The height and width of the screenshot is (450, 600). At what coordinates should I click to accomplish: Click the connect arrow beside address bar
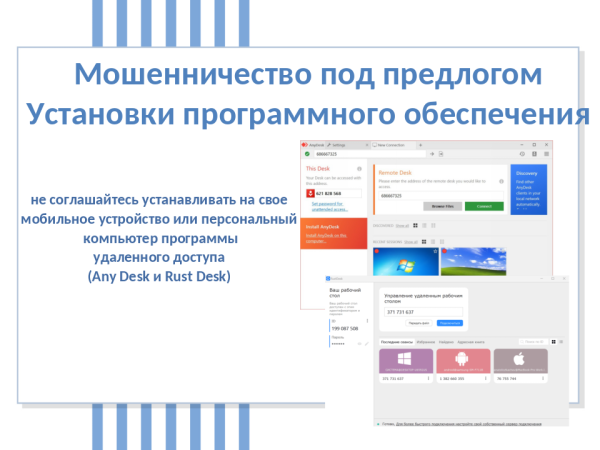tap(433, 154)
